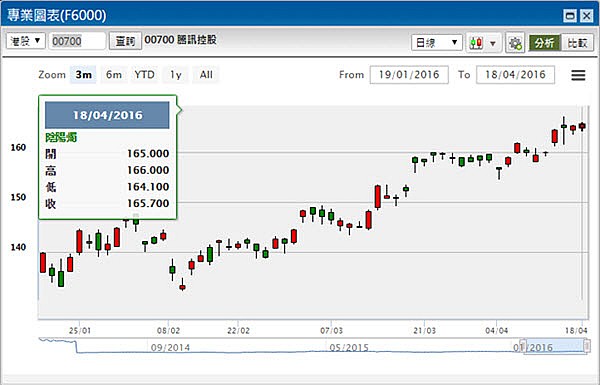Image resolution: width=600 pixels, height=385 pixels.
Task: Click the 00700 stock code field
Action: click(77, 41)
